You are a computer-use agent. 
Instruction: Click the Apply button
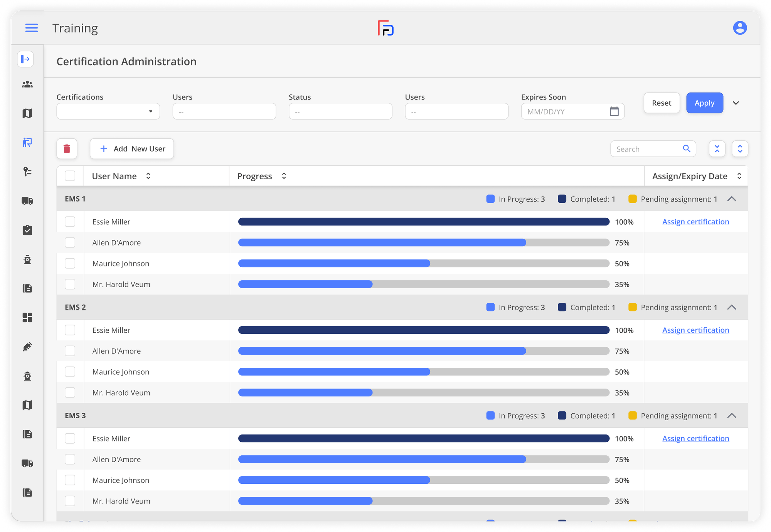704,103
